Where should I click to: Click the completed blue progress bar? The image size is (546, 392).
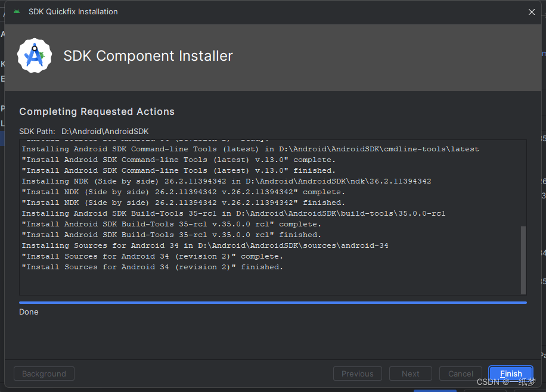pyautogui.click(x=272, y=303)
